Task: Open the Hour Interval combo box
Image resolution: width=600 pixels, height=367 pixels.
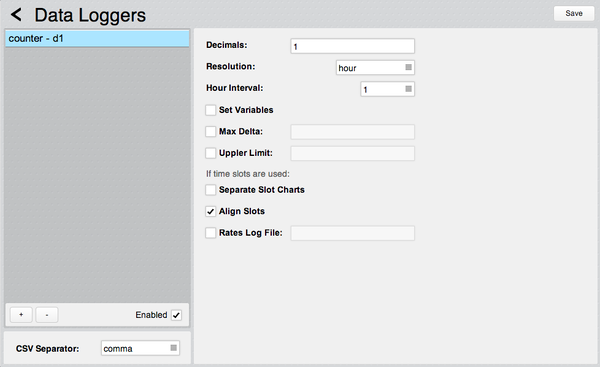Action: point(387,89)
